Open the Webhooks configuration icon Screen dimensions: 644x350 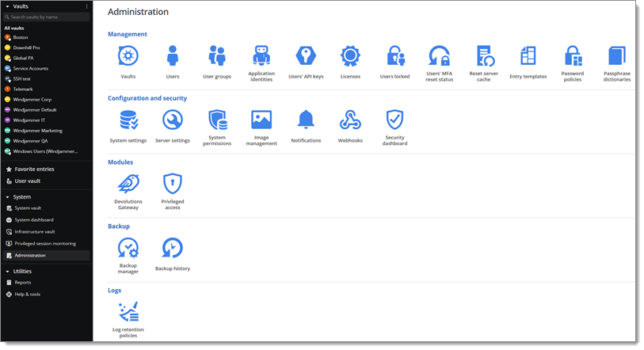tap(350, 120)
